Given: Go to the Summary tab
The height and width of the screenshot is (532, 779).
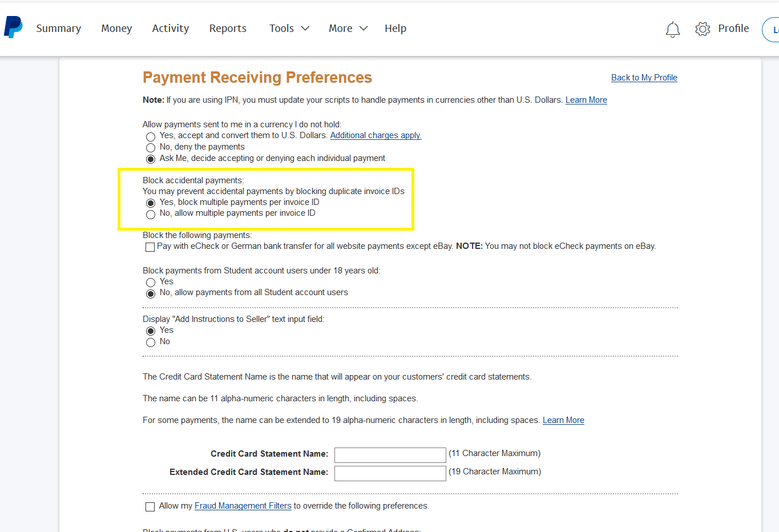Looking at the screenshot, I should tap(59, 29).
